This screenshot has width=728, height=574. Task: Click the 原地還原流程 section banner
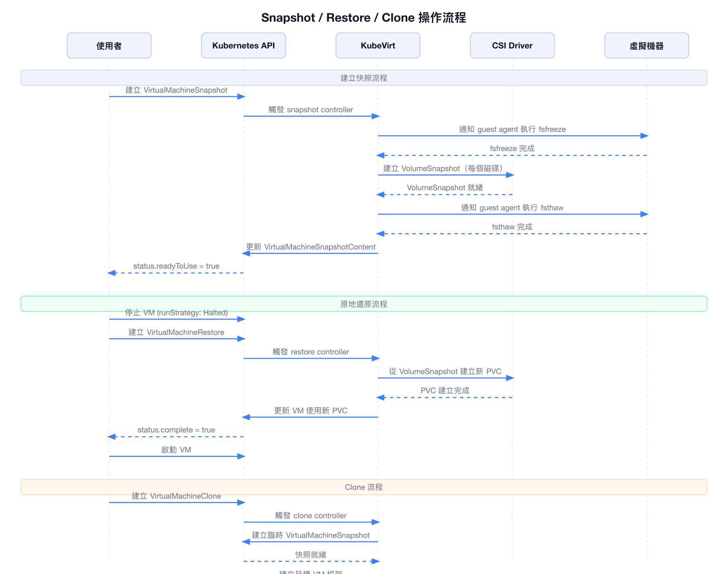click(364, 304)
